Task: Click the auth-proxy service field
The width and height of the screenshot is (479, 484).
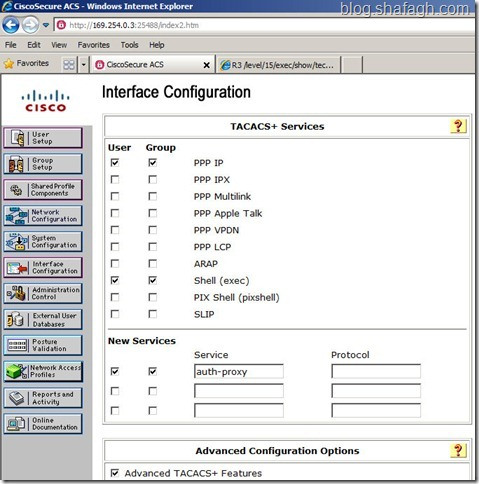Action: 239,371
